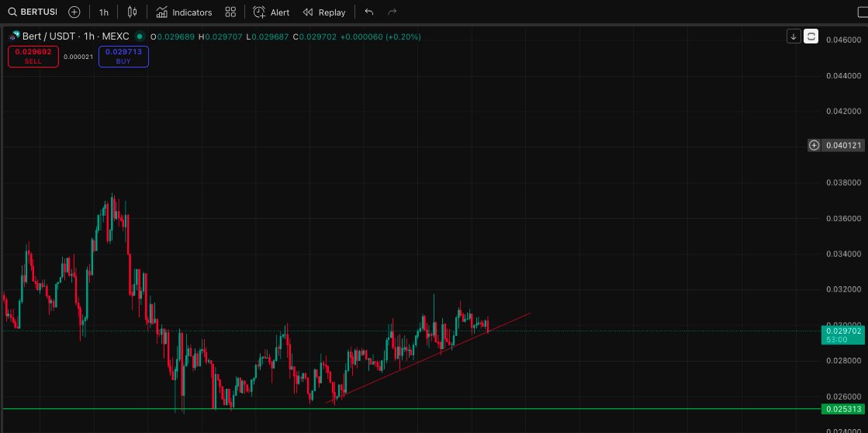
Task: Click the green market status dot
Action: [x=140, y=36]
